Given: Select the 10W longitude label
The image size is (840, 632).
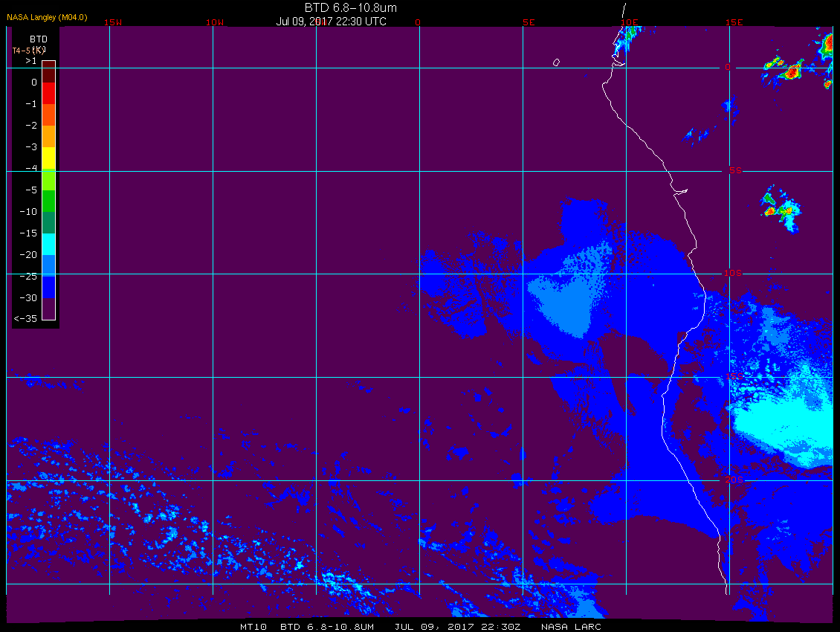Looking at the screenshot, I should (215, 22).
